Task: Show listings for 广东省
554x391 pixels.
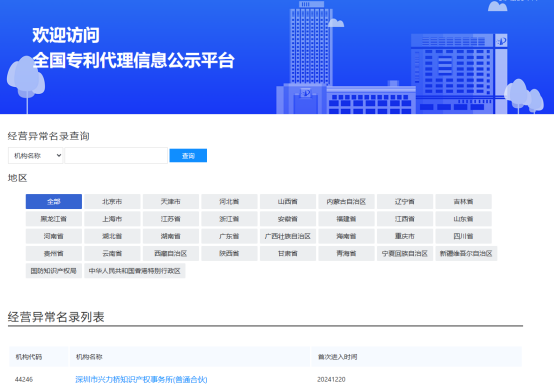Action: click(x=229, y=236)
